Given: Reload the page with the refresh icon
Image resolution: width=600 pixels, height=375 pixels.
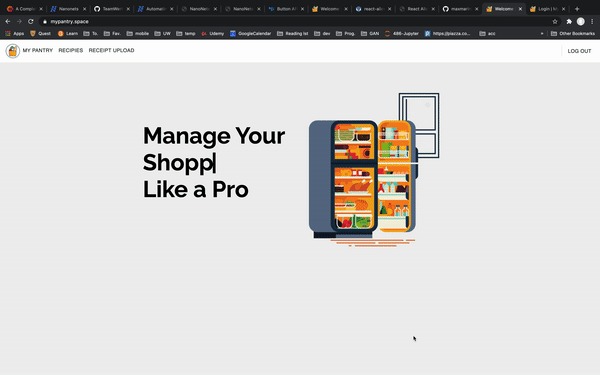Looking at the screenshot, I should point(31,21).
